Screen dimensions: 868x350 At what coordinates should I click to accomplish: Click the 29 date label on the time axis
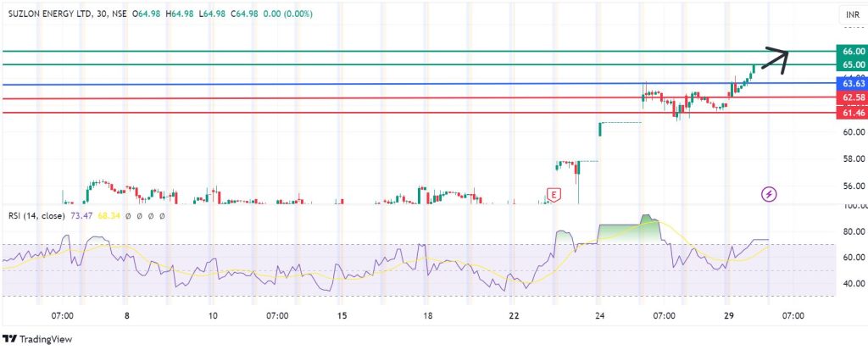point(728,315)
